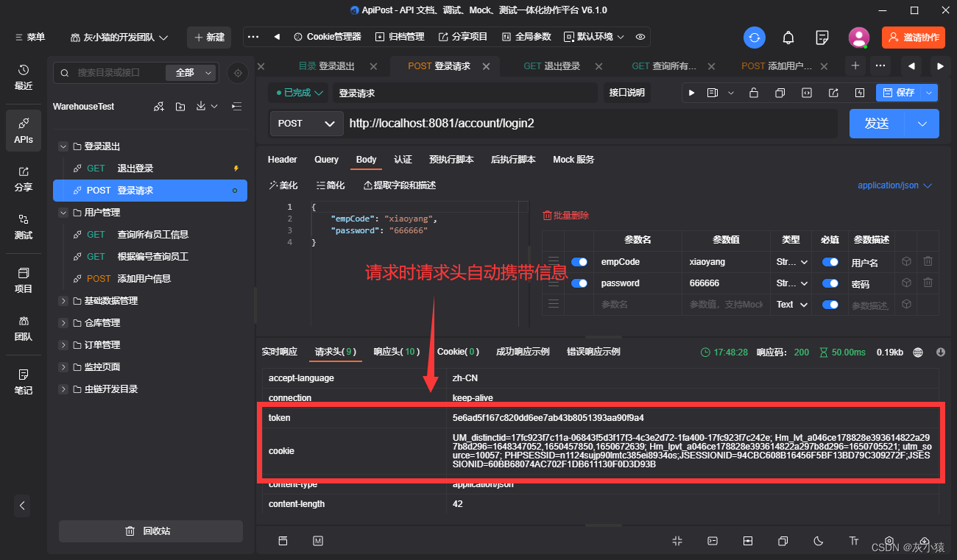This screenshot has width=957, height=560.
Task: Open the 分享 (share) sidebar panel
Action: tap(24, 179)
